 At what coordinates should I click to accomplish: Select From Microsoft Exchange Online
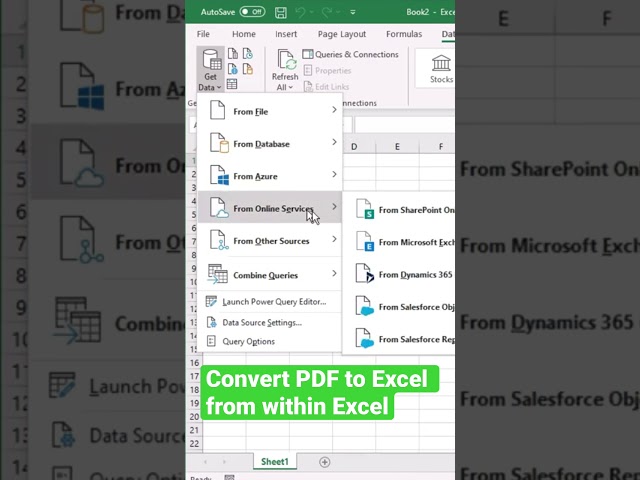[399, 242]
